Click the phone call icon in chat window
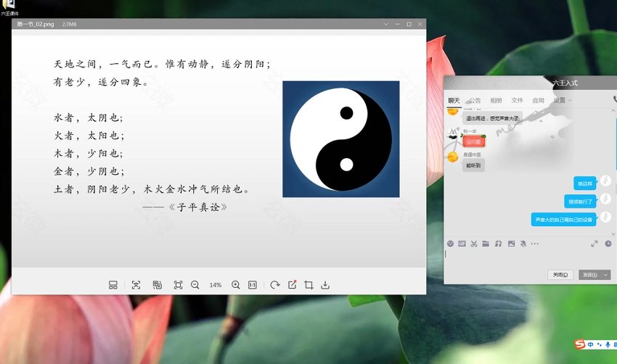Screen dimensions: 617x364 tap(615, 99)
